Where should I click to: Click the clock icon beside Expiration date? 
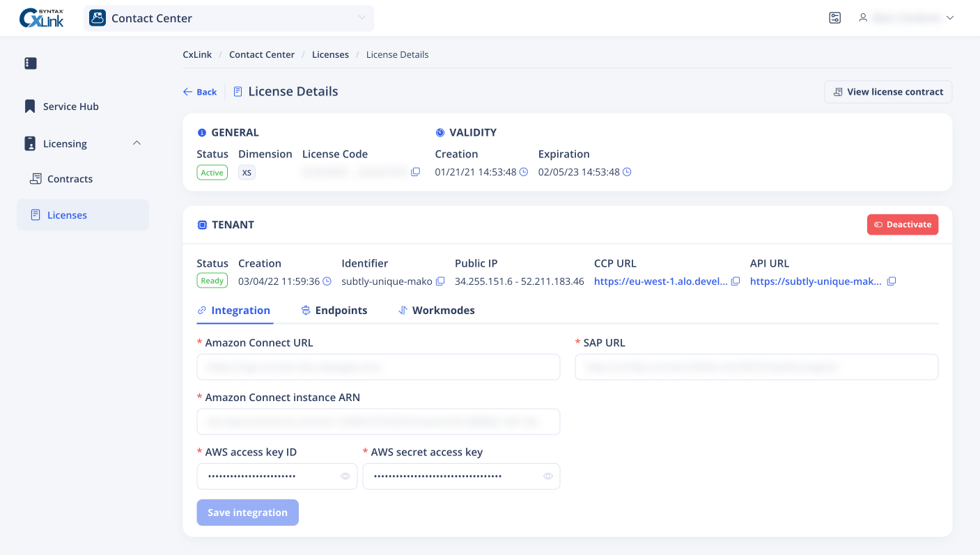627,172
